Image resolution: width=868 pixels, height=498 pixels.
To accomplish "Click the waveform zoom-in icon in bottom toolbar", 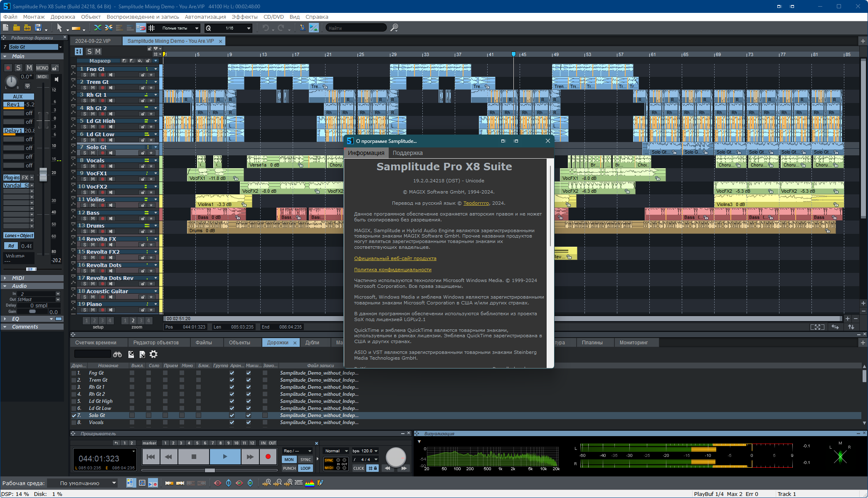I will click(x=266, y=483).
